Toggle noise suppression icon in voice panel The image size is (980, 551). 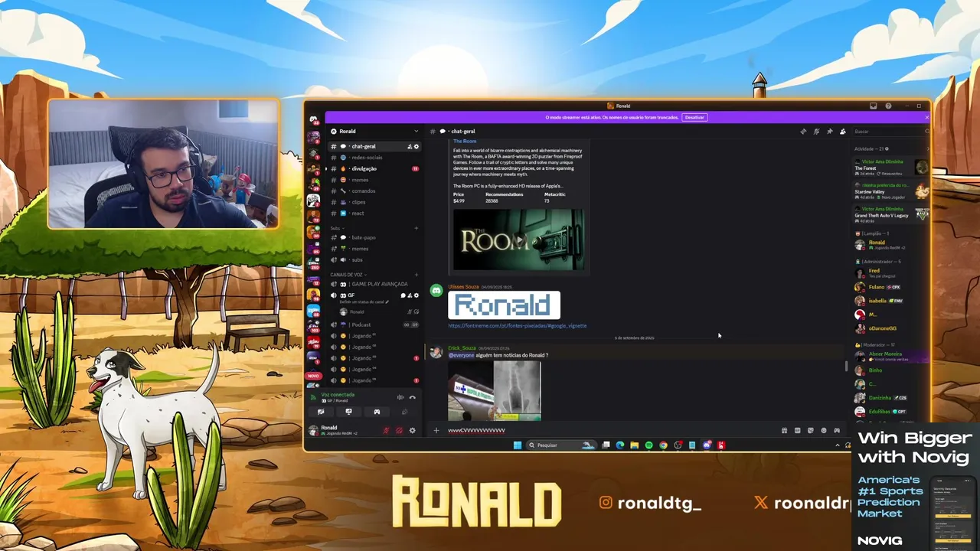tap(400, 397)
